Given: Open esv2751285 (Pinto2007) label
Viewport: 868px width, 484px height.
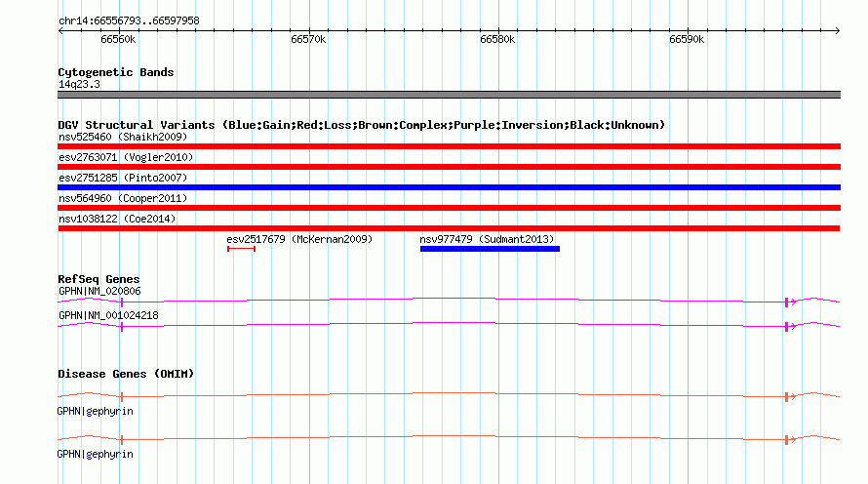Looking at the screenshot, I should tap(123, 178).
